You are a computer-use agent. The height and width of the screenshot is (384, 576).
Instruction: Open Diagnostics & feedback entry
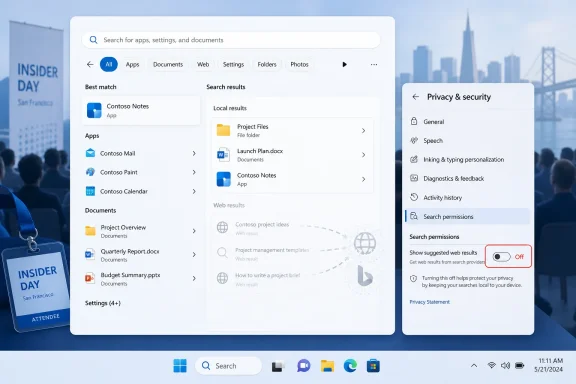coord(467,178)
